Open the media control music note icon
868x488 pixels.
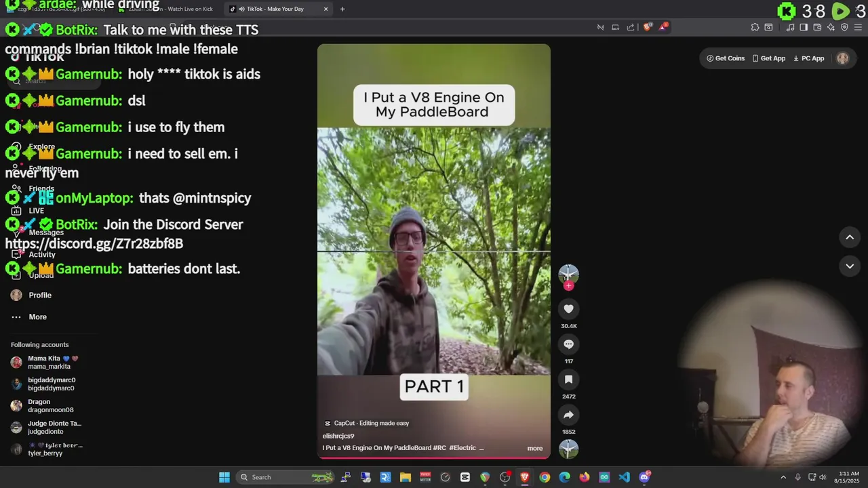tap(790, 27)
